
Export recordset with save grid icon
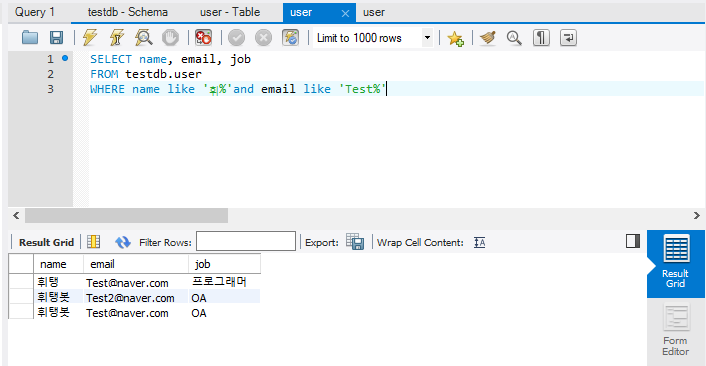click(x=355, y=242)
